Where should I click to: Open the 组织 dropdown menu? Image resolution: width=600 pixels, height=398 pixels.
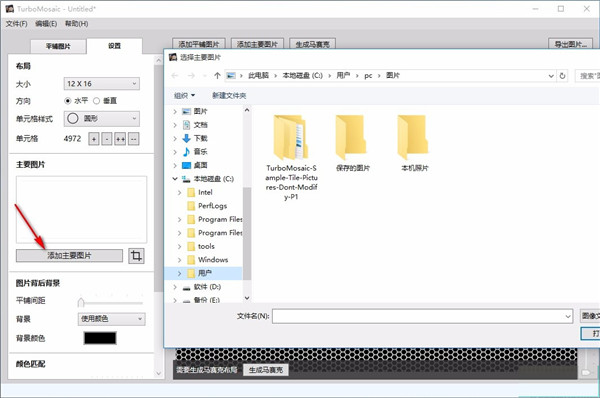184,95
